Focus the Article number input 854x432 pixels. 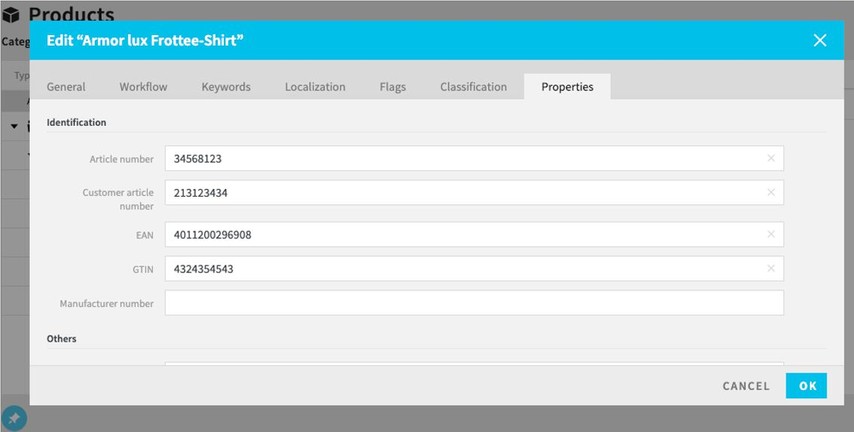click(474, 159)
